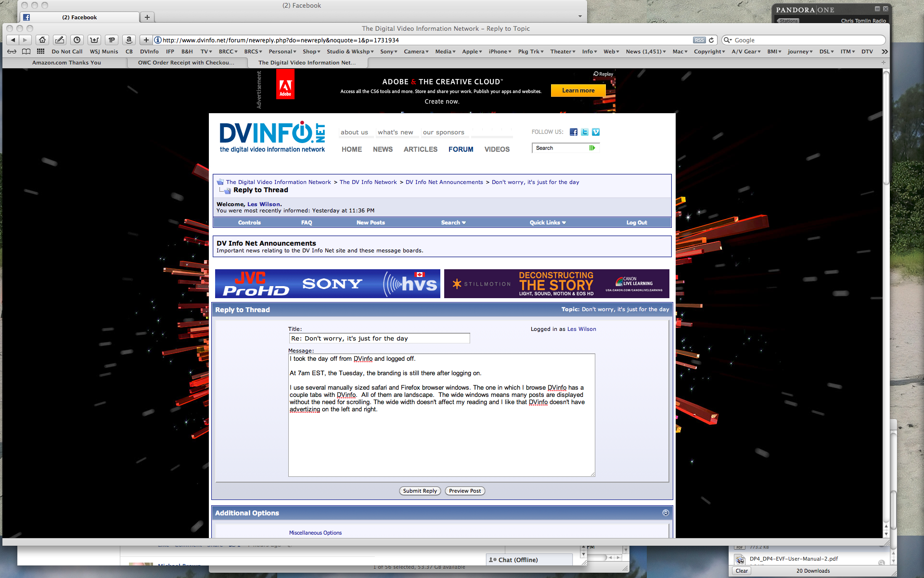The height and width of the screenshot is (578, 924).
Task: Open the home page button
Action: click(42, 40)
